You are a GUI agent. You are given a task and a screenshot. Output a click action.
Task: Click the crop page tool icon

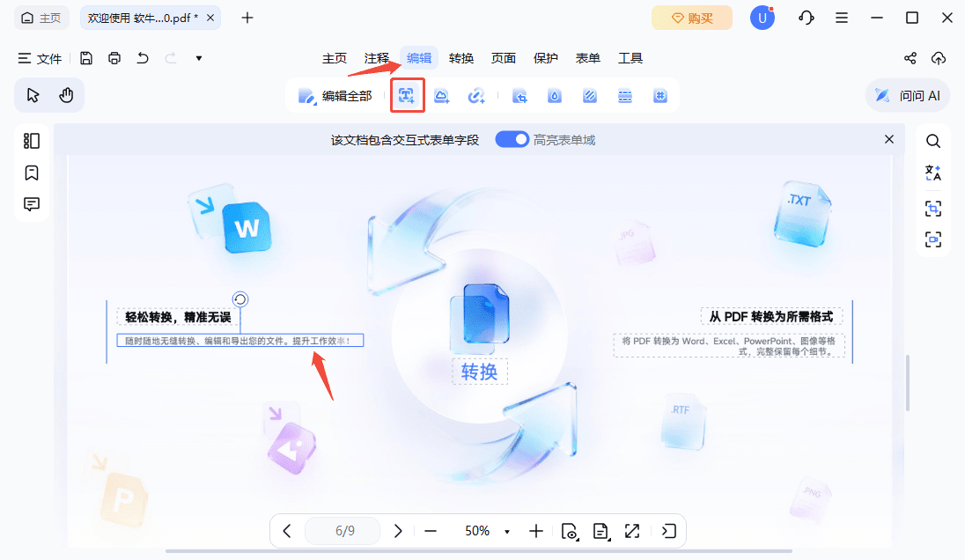520,96
